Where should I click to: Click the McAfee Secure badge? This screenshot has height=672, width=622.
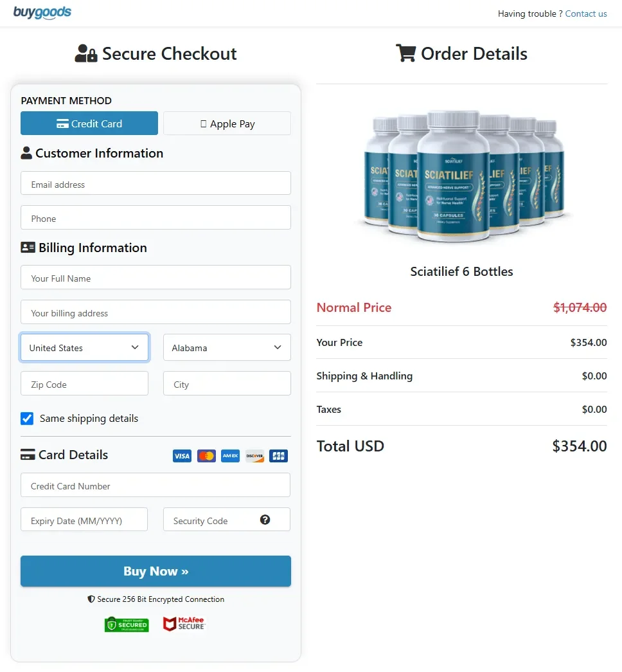pos(184,623)
